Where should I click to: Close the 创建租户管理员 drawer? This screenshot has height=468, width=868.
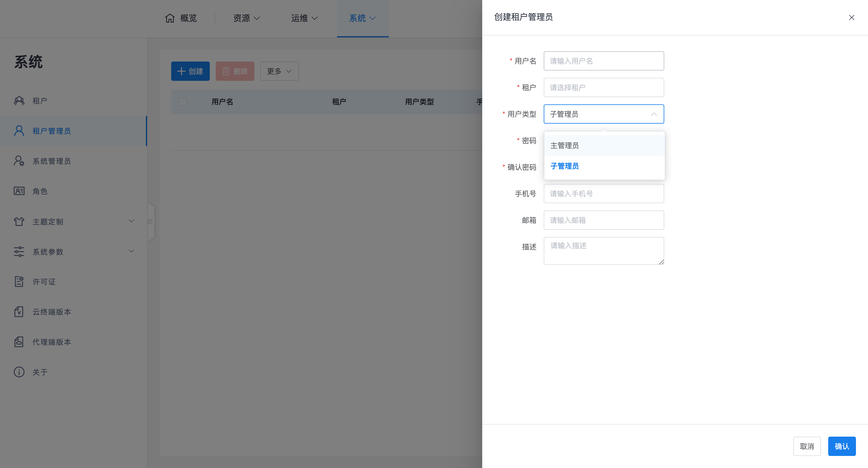[851, 17]
